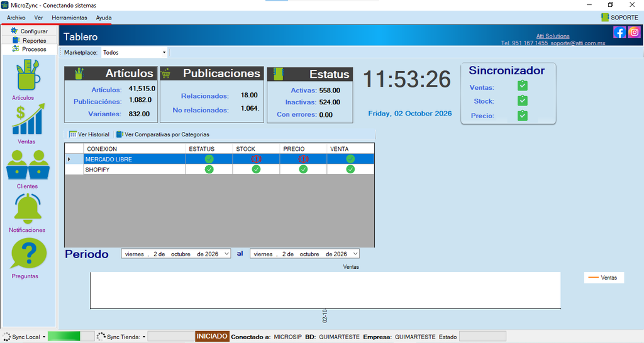
Task: Click the CONEXION column header
Action: pos(135,148)
